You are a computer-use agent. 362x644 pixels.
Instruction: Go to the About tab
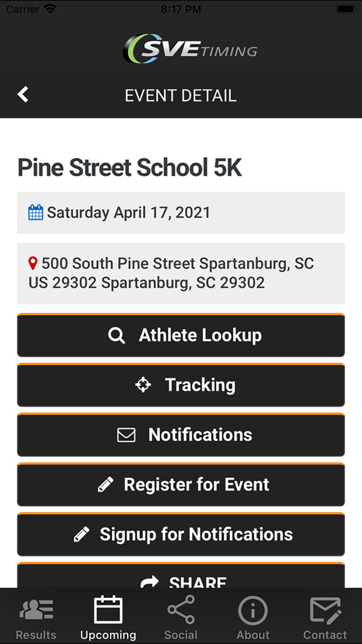253,618
